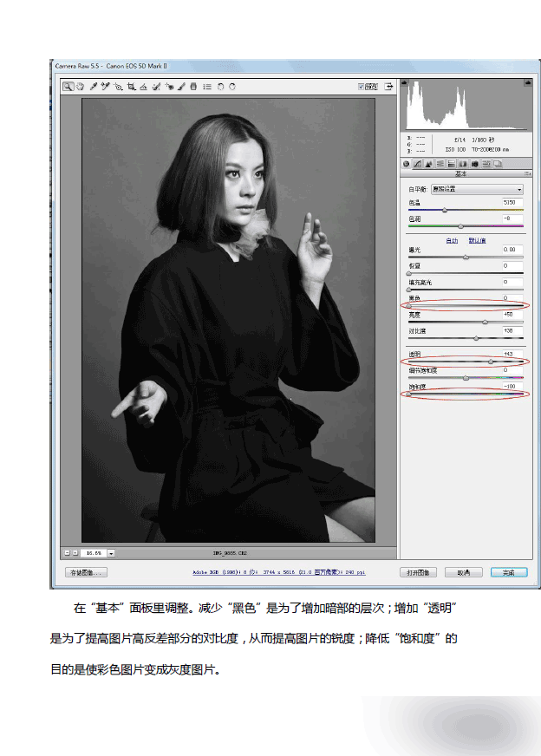Image resolution: width=541 pixels, height=756 pixels.
Task: Select the Red Eye Removal tool
Action: coord(169,87)
